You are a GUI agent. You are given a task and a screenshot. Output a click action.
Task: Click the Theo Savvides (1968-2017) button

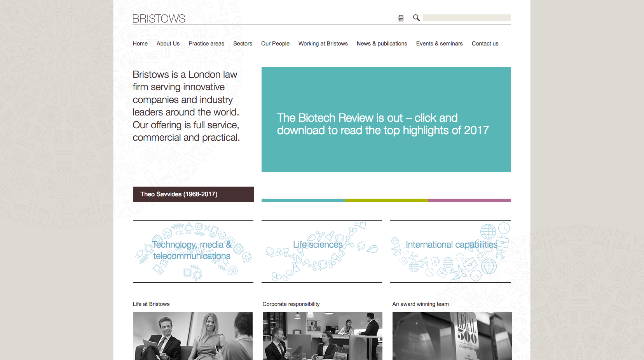point(193,194)
